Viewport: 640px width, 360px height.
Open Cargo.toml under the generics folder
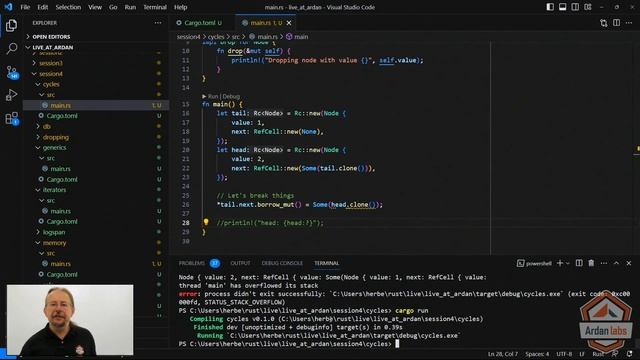point(96,180)
